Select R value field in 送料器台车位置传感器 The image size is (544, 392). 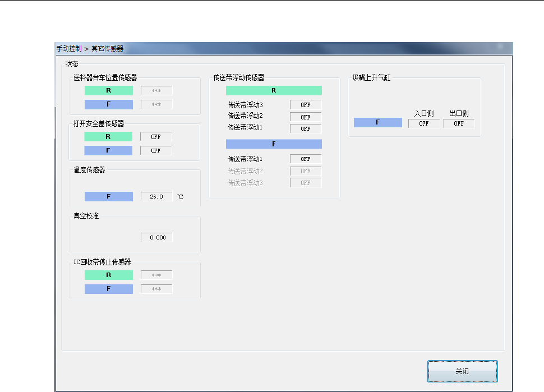pos(156,90)
